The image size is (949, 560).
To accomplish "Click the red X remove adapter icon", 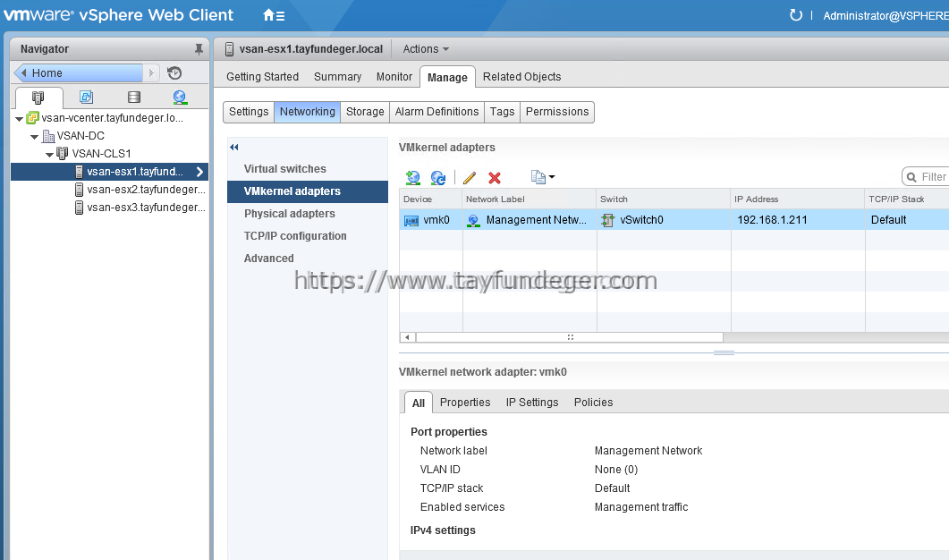I will (495, 177).
